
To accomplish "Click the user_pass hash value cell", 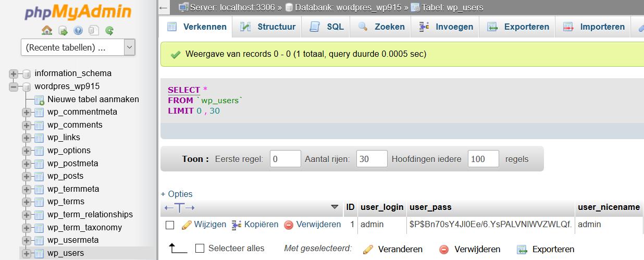I will pyautogui.click(x=490, y=225).
